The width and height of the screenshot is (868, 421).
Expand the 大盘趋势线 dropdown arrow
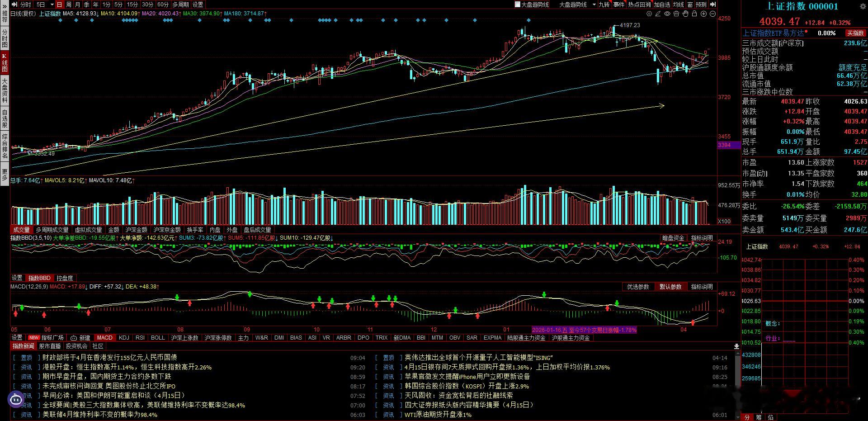594,4
